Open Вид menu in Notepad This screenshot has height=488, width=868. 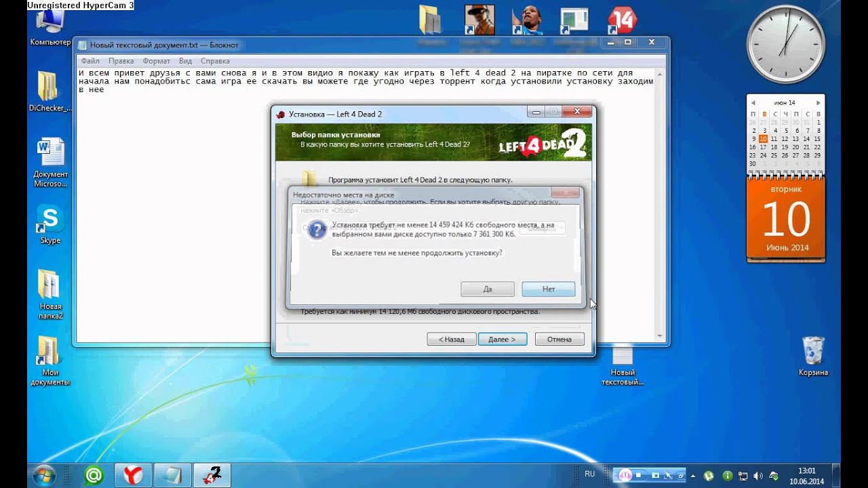[185, 61]
